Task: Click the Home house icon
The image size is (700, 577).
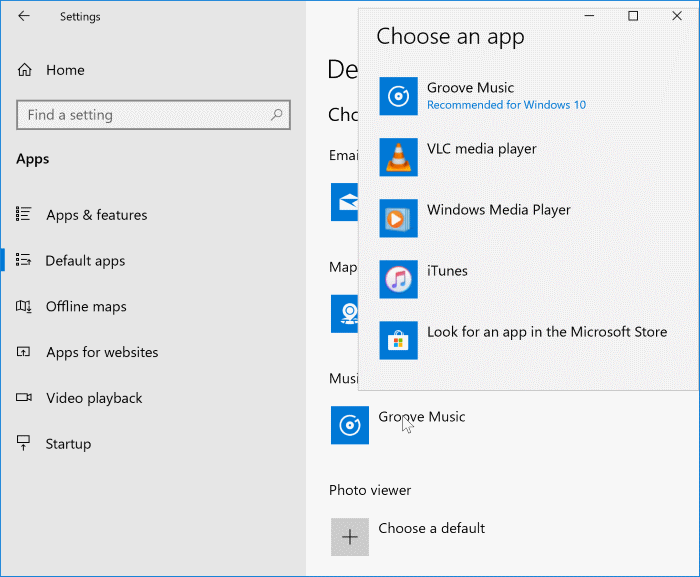Action: 25,70
